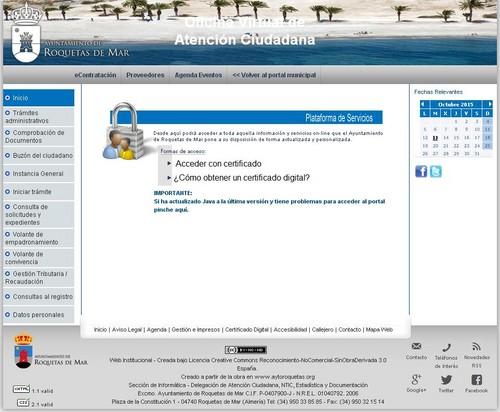Click the Creative Commons license badge

coord(246,350)
